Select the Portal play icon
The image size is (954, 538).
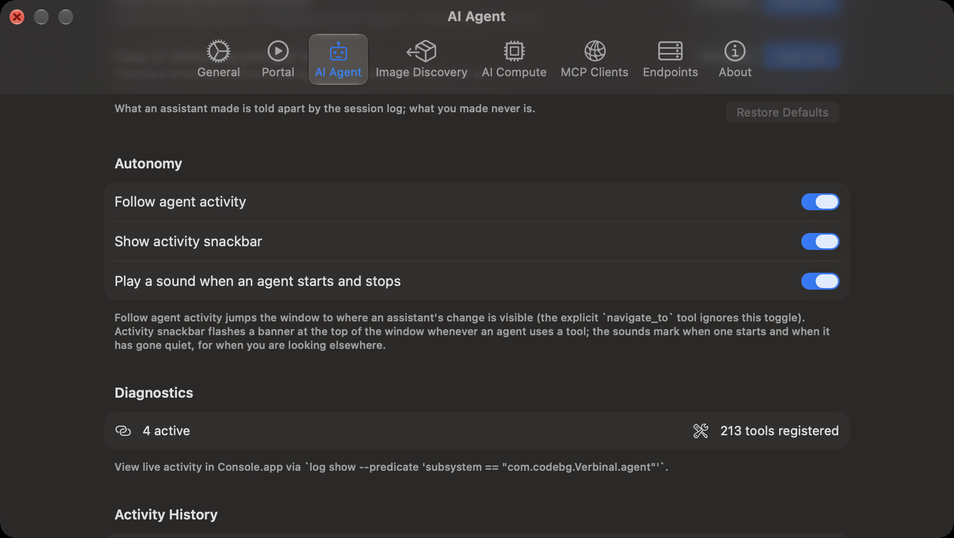click(278, 51)
